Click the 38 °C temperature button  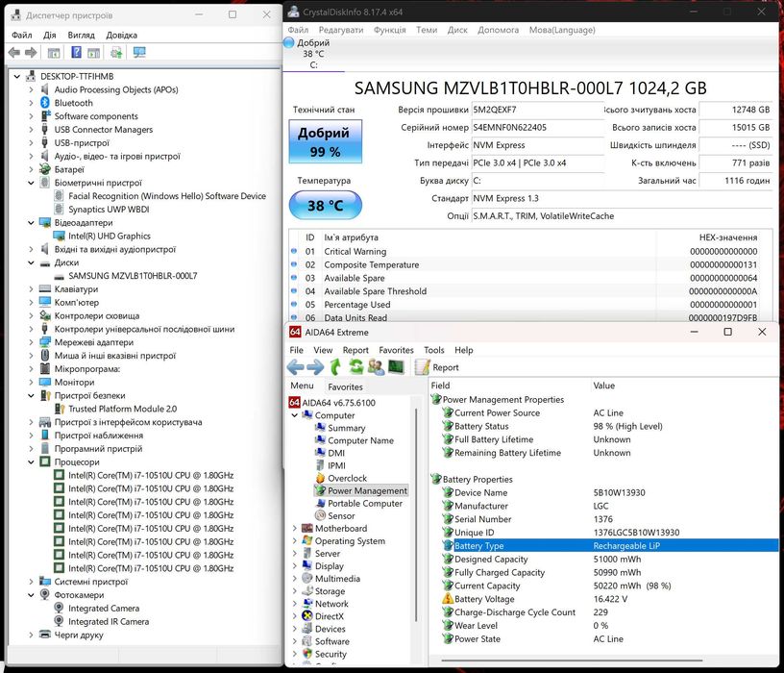pyautogui.click(x=325, y=205)
